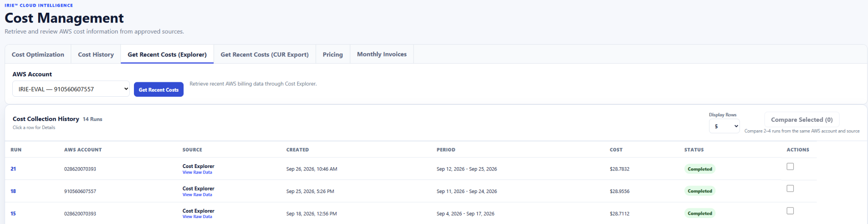Click the Completed badge for run 18
Screen dimensions: 868x224
click(x=700, y=191)
